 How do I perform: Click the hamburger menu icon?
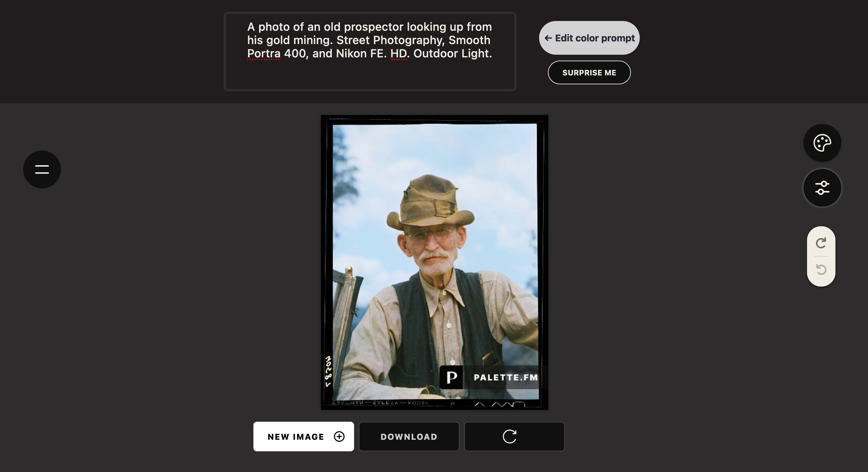tap(42, 169)
